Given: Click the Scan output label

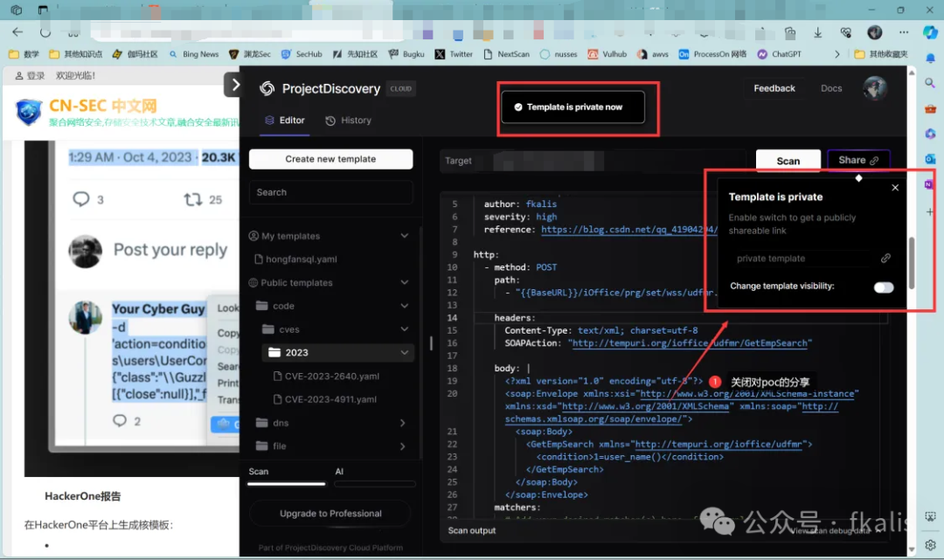Looking at the screenshot, I should click(472, 530).
